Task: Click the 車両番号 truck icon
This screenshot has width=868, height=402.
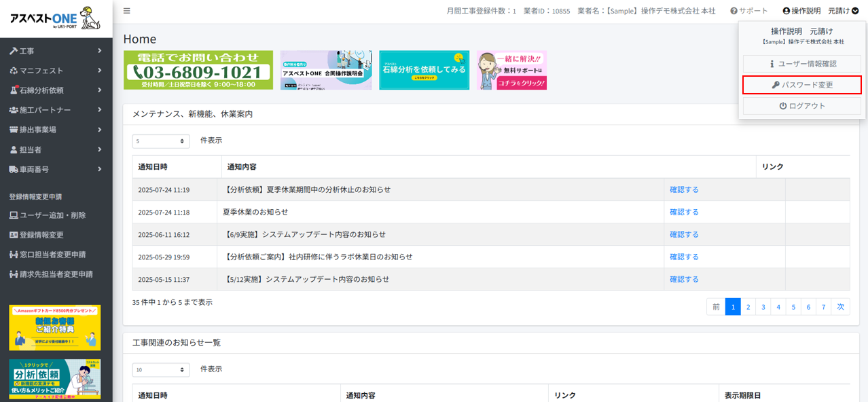Action: [14, 169]
